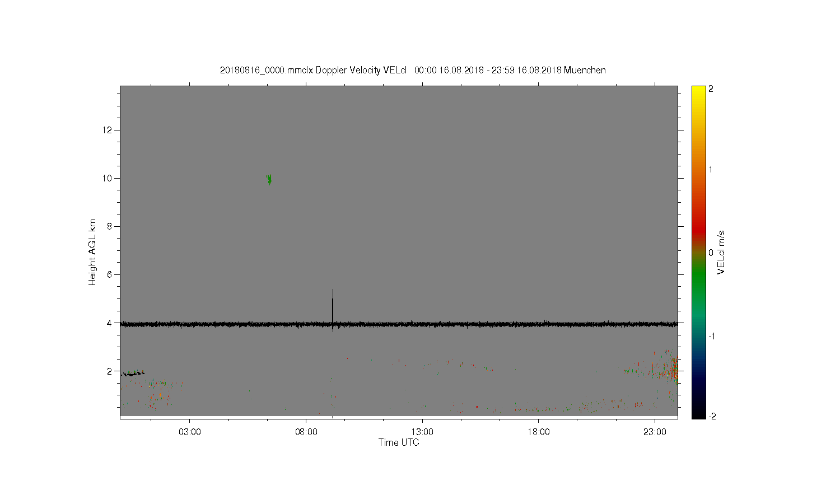
Task: Click the black echo segment near 2 km
Action: click(x=133, y=374)
